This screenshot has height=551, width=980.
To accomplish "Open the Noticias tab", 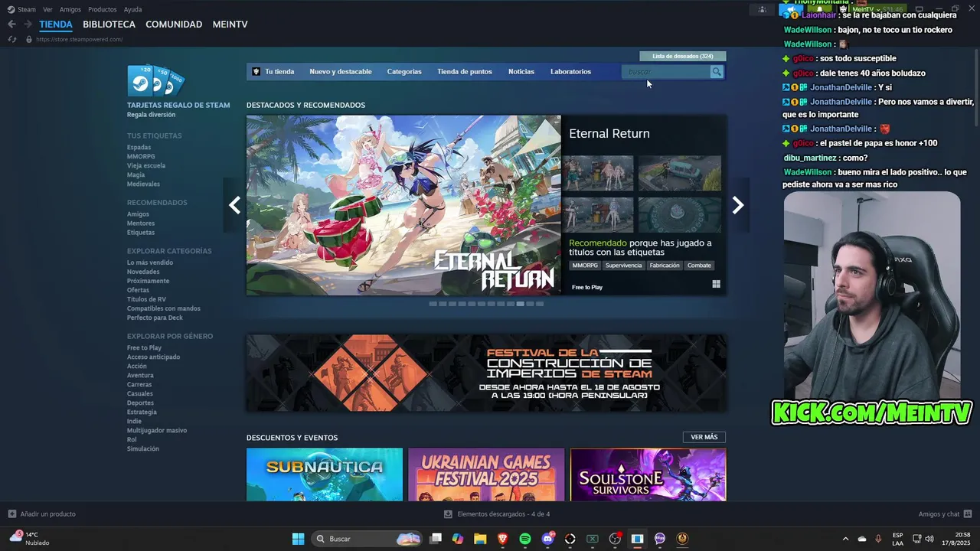I will click(x=521, y=72).
